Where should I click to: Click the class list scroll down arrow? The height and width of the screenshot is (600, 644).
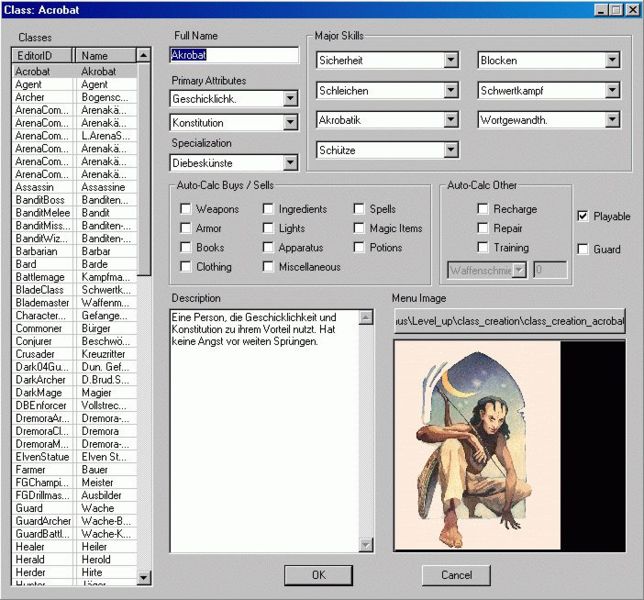point(143,578)
